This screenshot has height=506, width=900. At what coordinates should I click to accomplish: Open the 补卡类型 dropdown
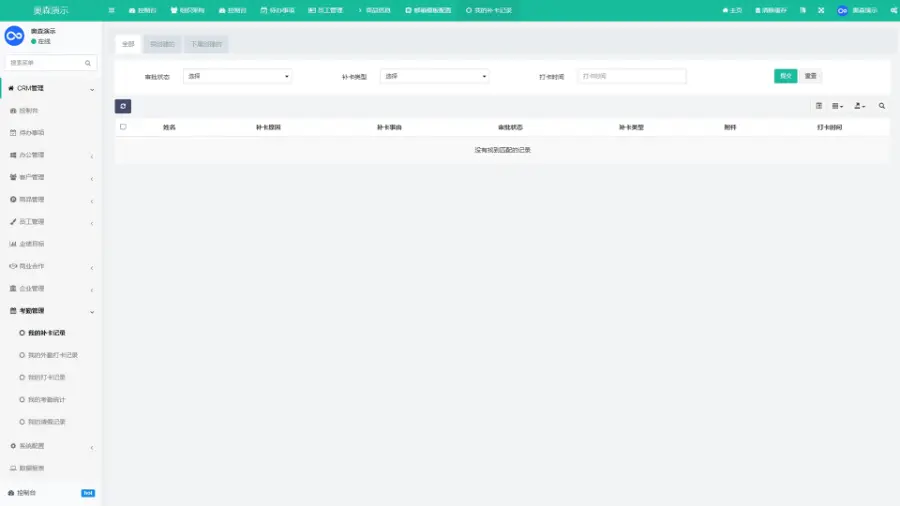click(x=434, y=76)
